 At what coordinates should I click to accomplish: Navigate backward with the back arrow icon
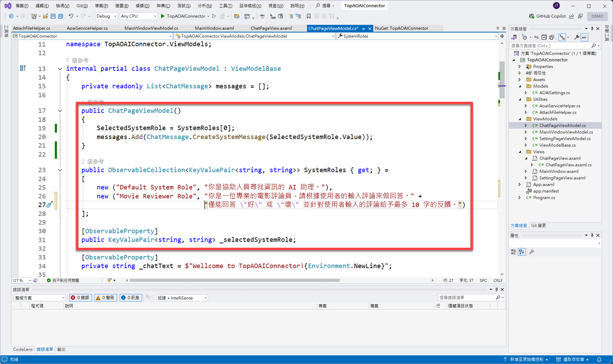click(x=11, y=16)
